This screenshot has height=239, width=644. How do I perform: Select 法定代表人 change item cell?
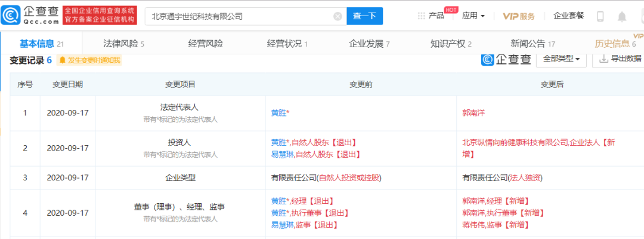(x=180, y=113)
